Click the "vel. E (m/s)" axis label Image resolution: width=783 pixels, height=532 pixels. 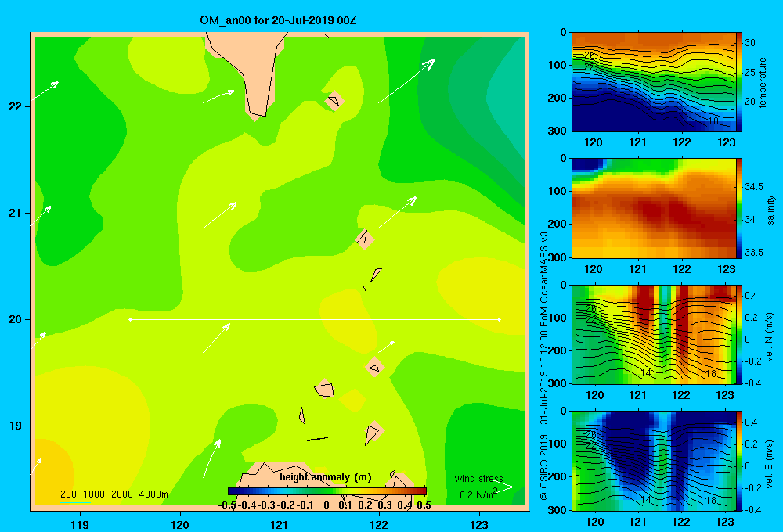click(x=770, y=463)
